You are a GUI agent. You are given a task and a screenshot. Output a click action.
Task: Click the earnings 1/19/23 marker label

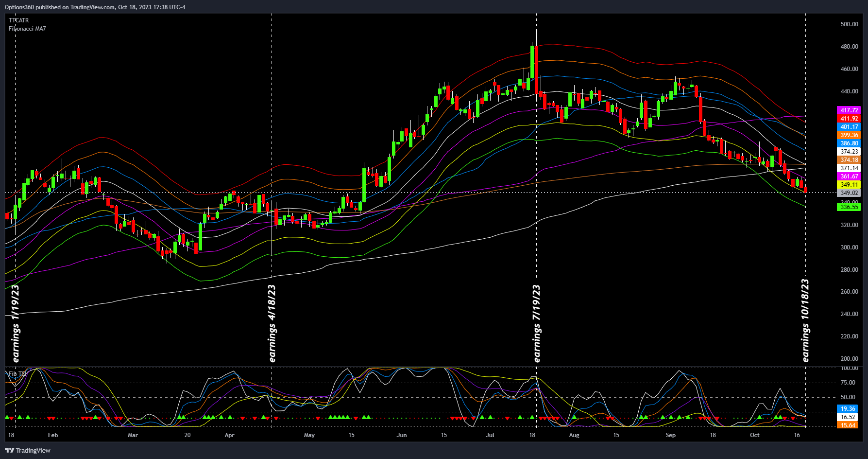click(16, 323)
